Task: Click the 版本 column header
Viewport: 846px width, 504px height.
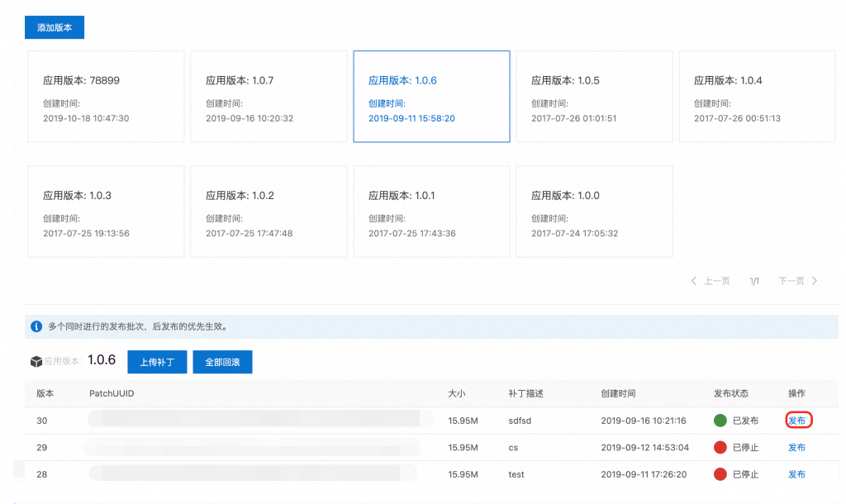Action: coord(45,393)
